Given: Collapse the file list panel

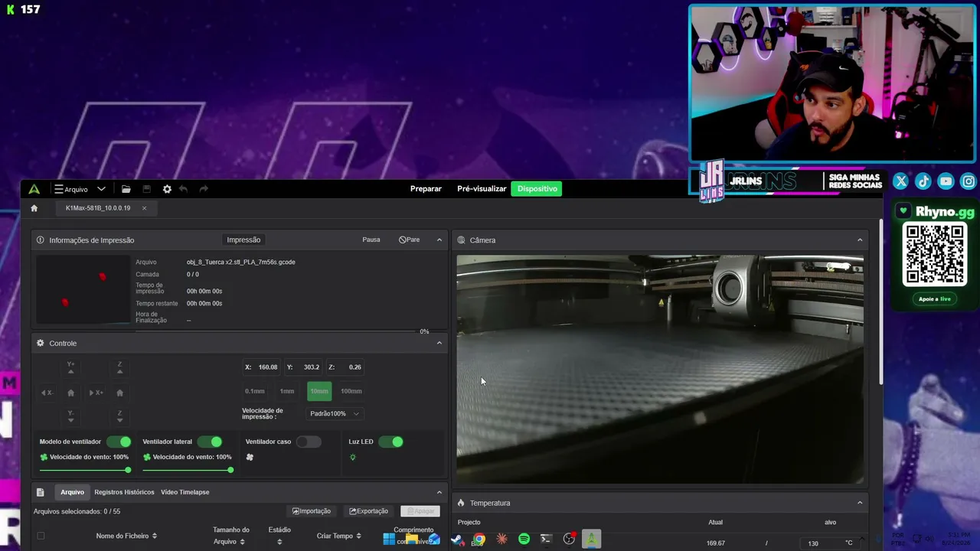Looking at the screenshot, I should (439, 492).
